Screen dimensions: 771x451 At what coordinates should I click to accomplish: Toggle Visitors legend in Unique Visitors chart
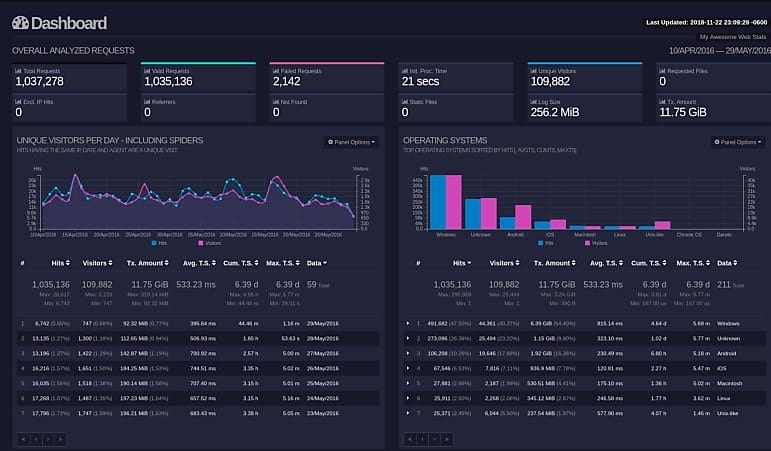[209, 243]
